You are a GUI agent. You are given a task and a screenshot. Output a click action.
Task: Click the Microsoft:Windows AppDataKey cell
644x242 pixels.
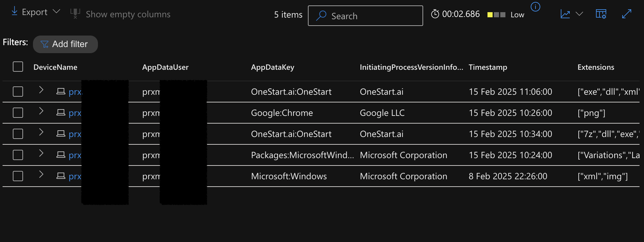click(289, 176)
